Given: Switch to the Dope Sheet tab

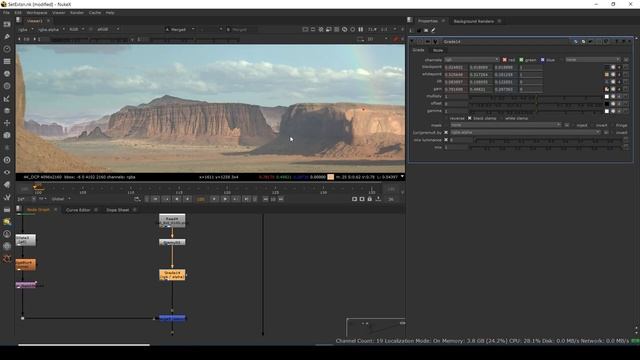Looking at the screenshot, I should coord(118,210).
